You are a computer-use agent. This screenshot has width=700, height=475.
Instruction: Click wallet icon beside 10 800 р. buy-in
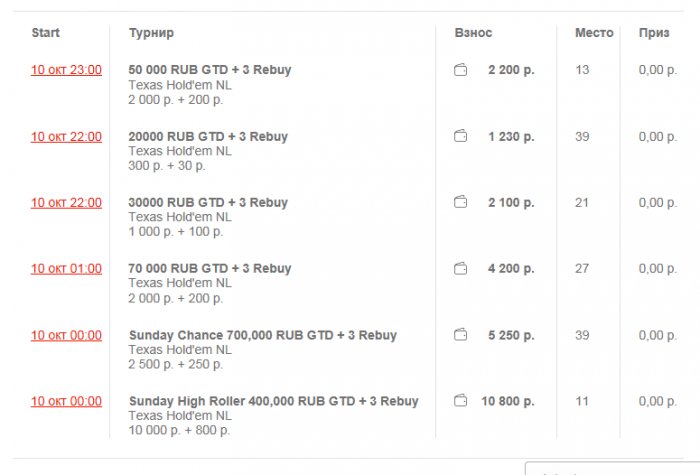coord(461,401)
